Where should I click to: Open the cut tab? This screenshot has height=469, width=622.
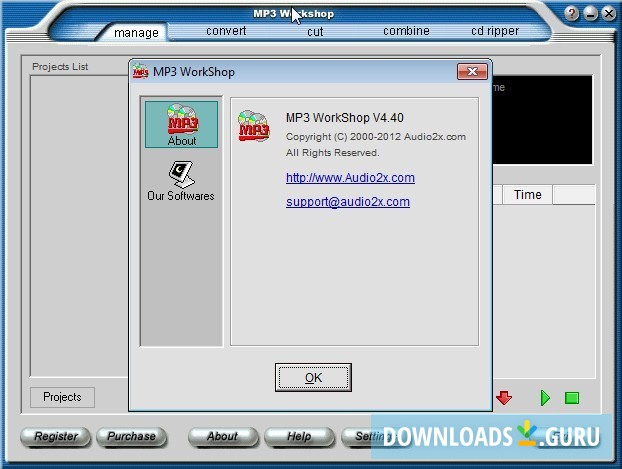click(x=315, y=32)
